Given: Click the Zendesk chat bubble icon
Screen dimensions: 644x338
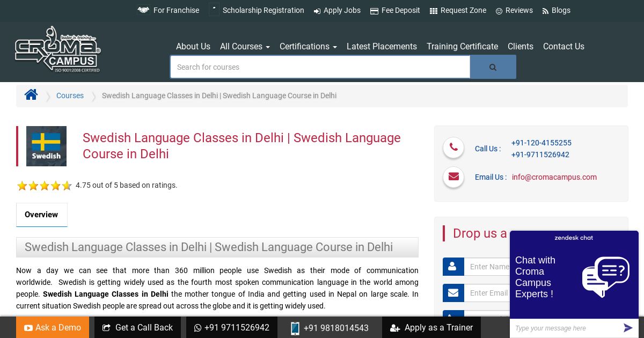Looking at the screenshot, I should [x=606, y=277].
